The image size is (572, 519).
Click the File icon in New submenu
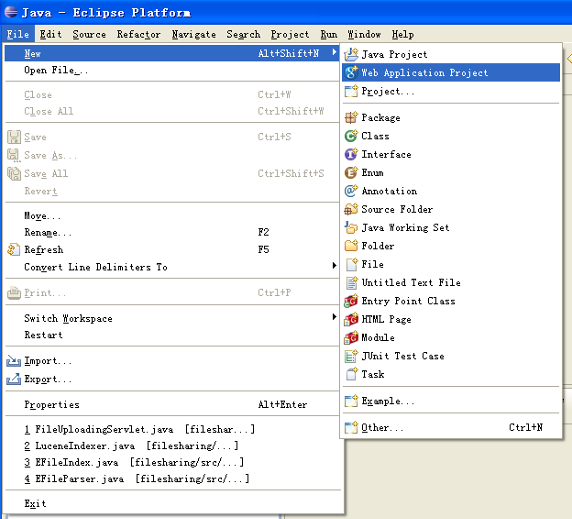pyautogui.click(x=351, y=264)
